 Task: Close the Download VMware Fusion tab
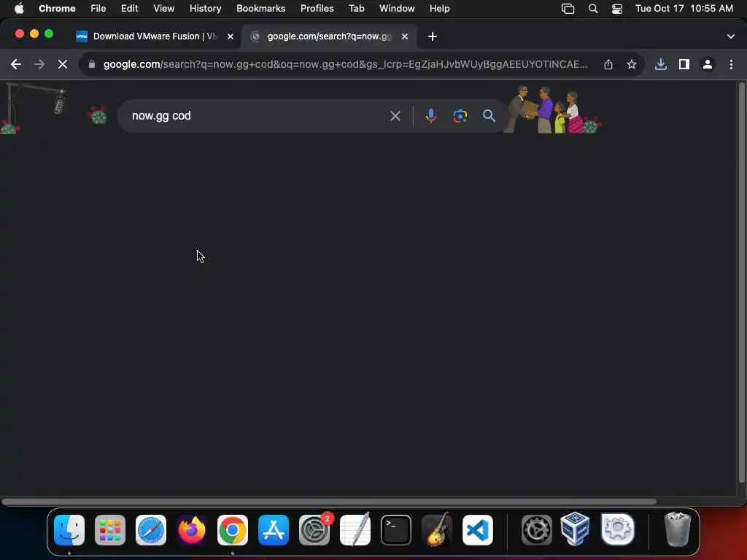pyautogui.click(x=230, y=36)
